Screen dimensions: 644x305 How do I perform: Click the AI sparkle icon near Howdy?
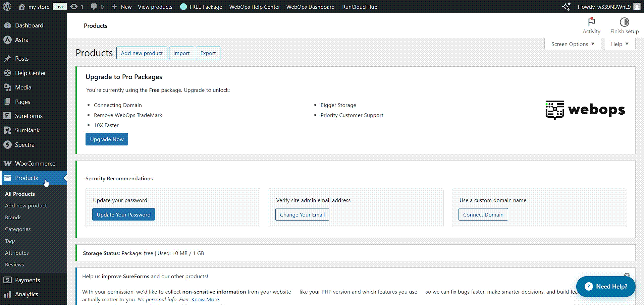coord(566,7)
